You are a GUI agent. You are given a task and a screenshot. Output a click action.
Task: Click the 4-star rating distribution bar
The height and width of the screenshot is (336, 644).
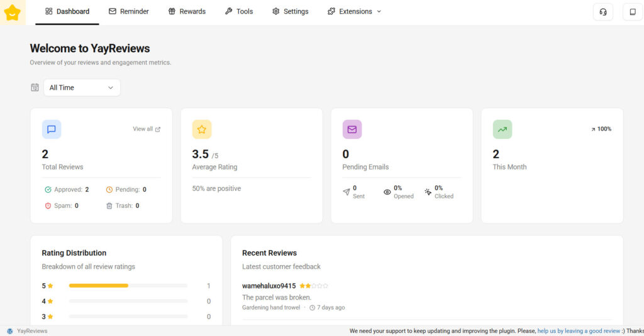[128, 301]
